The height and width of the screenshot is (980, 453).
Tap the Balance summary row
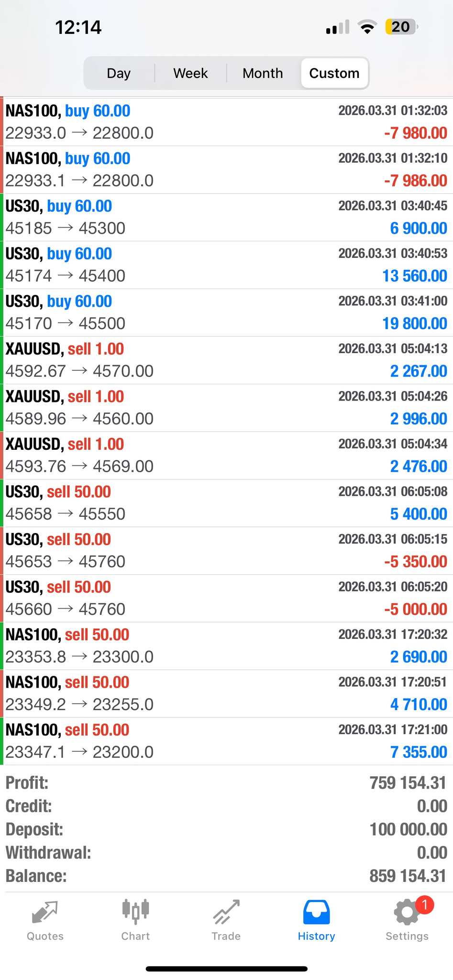pyautogui.click(x=226, y=876)
